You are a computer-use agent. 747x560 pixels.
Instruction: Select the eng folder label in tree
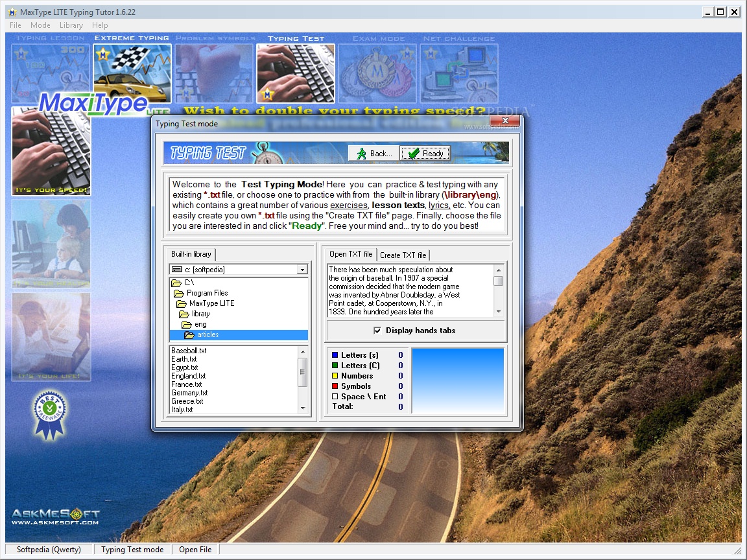(x=200, y=324)
